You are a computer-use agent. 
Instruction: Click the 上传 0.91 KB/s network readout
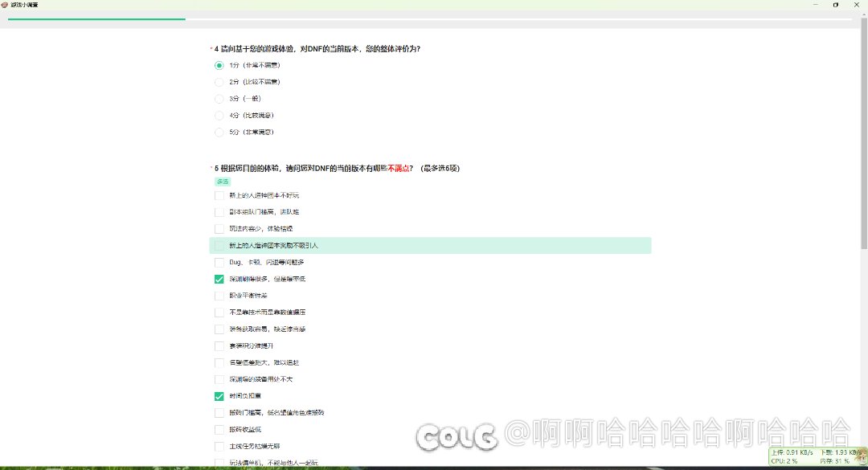[x=792, y=452]
